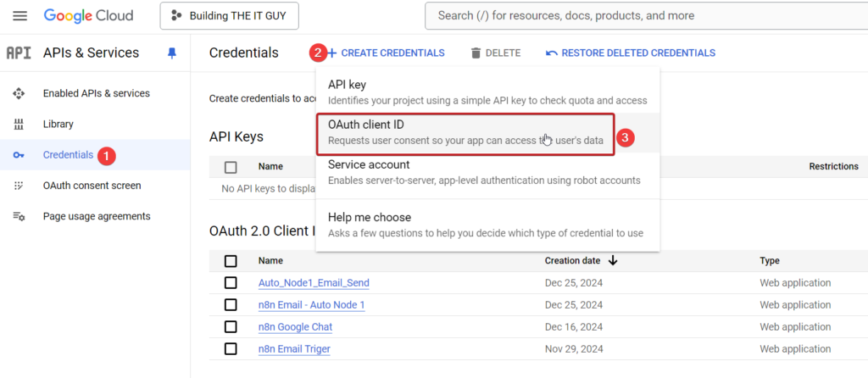Check the Auto_Node1_Email_Send row checkbox

231,283
